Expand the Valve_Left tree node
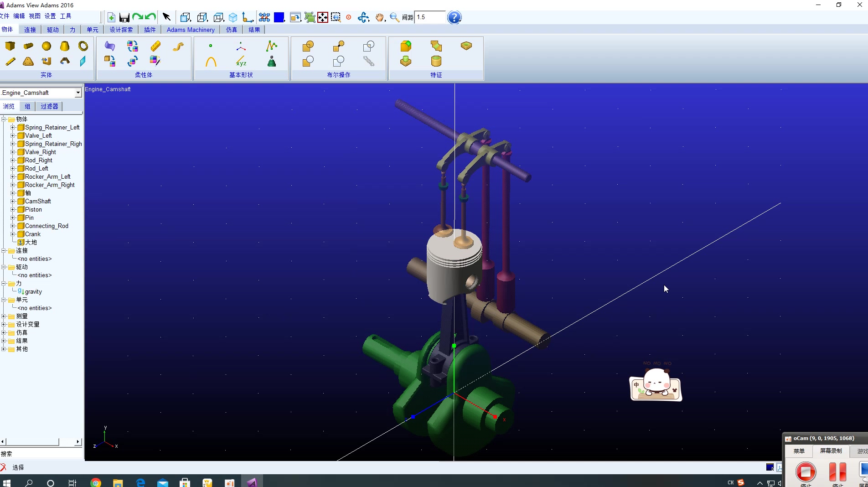The height and width of the screenshot is (487, 868). 13,136
